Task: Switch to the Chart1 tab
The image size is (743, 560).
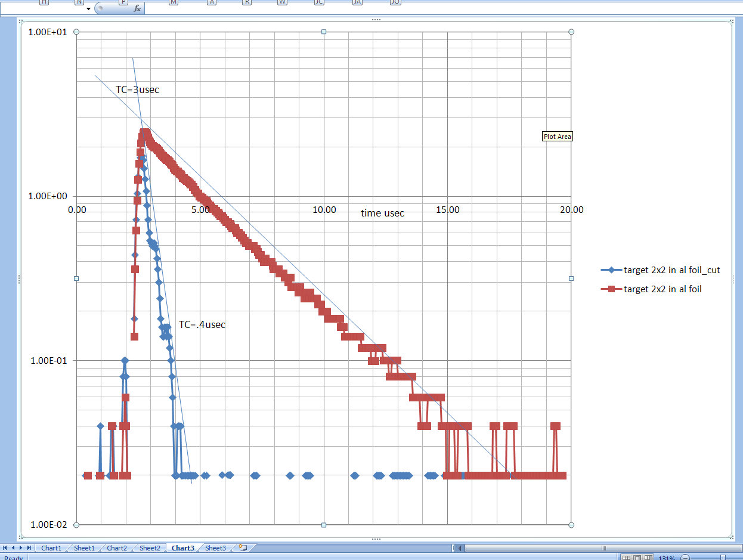Action: click(51, 548)
